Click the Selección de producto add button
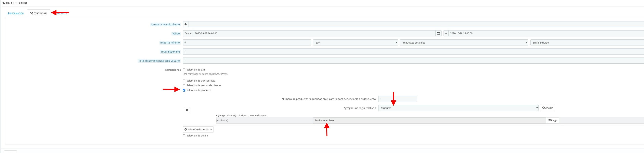Screen dimensions: 644x153 pyautogui.click(x=198, y=130)
